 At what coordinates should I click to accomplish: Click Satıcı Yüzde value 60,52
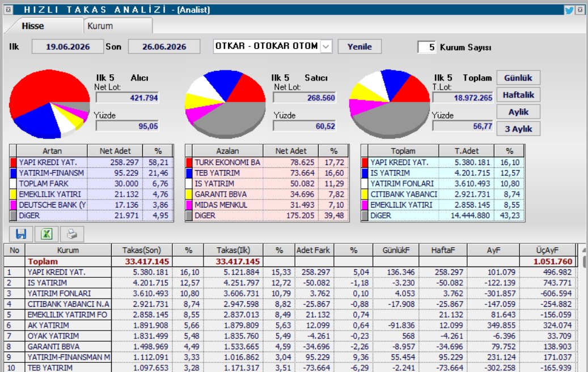point(304,126)
